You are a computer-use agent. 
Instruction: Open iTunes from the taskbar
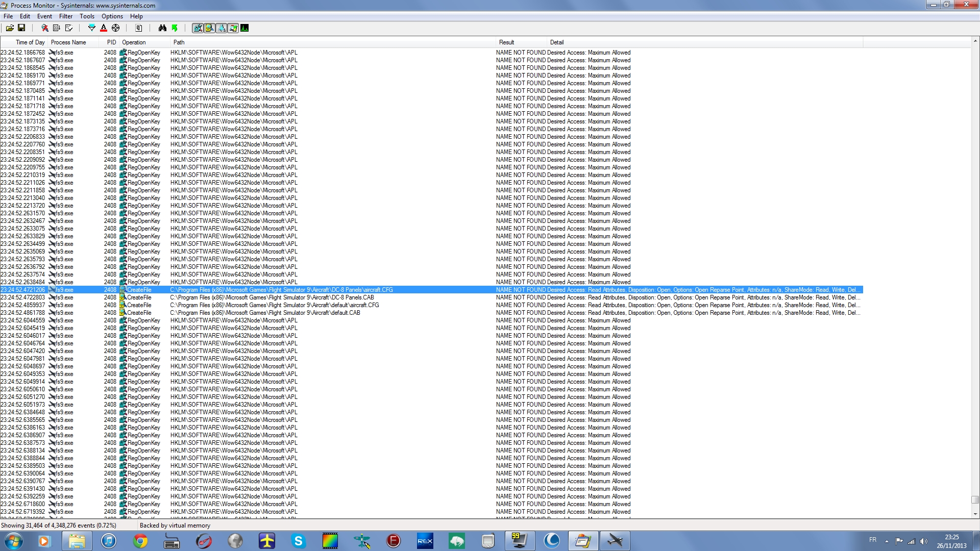pos(109,541)
